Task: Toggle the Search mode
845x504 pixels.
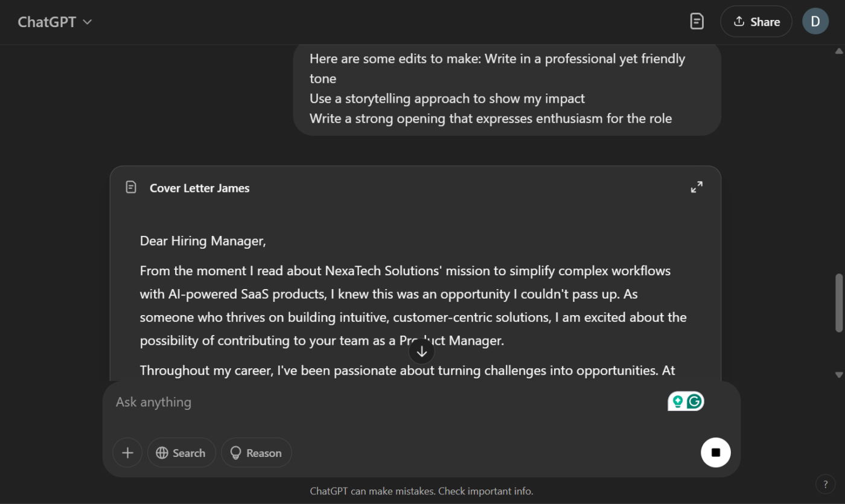Action: (181, 453)
